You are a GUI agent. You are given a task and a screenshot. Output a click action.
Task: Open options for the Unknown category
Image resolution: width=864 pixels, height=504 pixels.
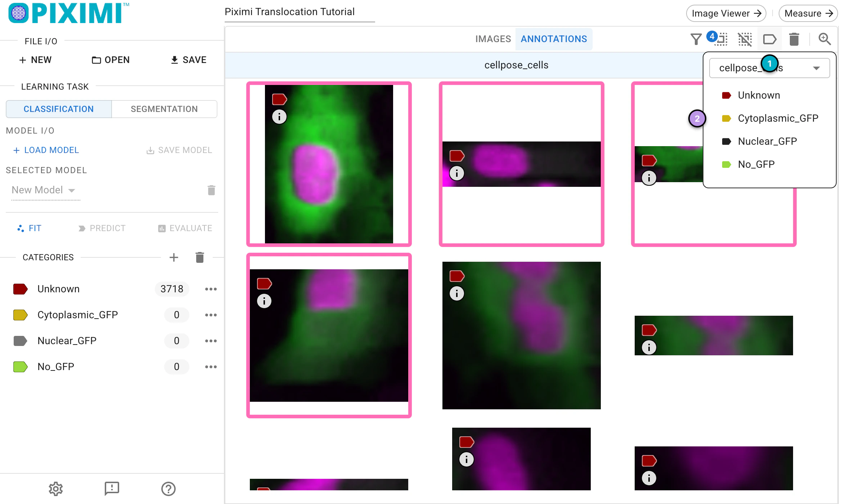[211, 289]
